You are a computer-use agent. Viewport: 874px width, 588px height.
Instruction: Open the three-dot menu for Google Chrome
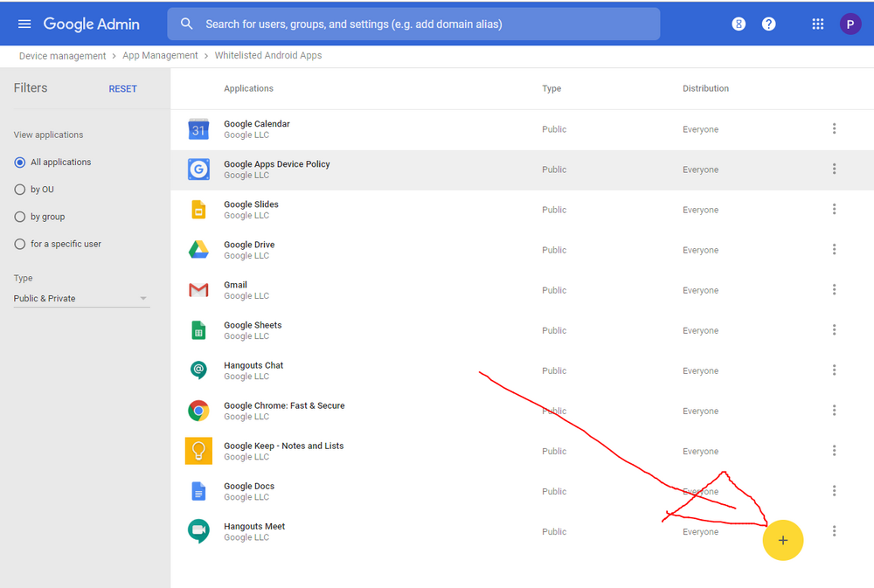click(834, 411)
